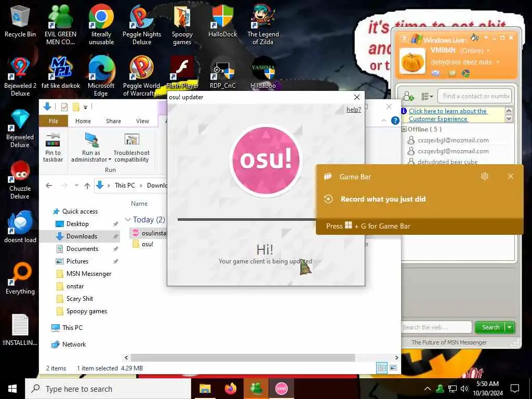Open the contact list view options dropdown
The width and height of the screenshot is (532, 399).
click(x=427, y=97)
